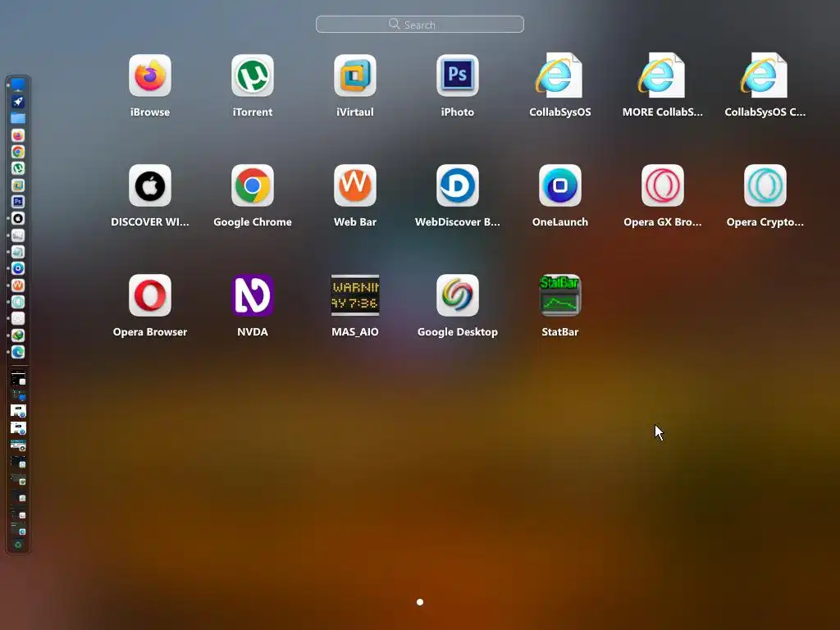Image resolution: width=840 pixels, height=630 pixels.
Task: Click the Chrome icon in the dock
Action: tap(18, 152)
